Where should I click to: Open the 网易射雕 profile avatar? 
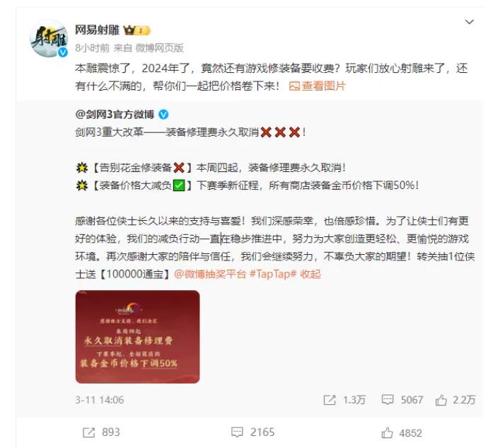coord(49,38)
